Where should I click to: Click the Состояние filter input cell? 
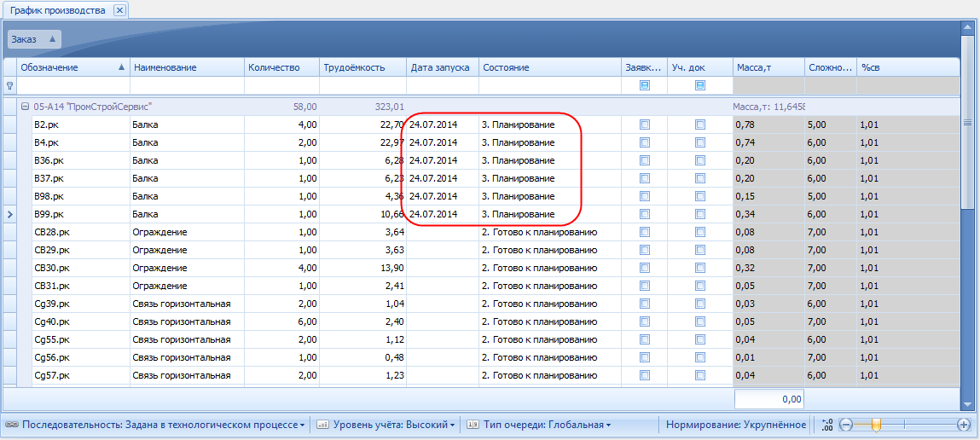pos(550,85)
